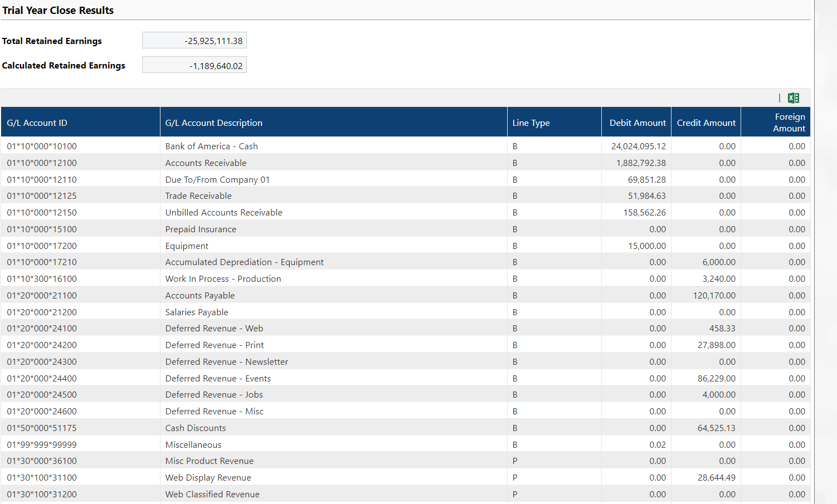Click the Due To/From Company 01 description
The image size is (837, 504).
[217, 179]
